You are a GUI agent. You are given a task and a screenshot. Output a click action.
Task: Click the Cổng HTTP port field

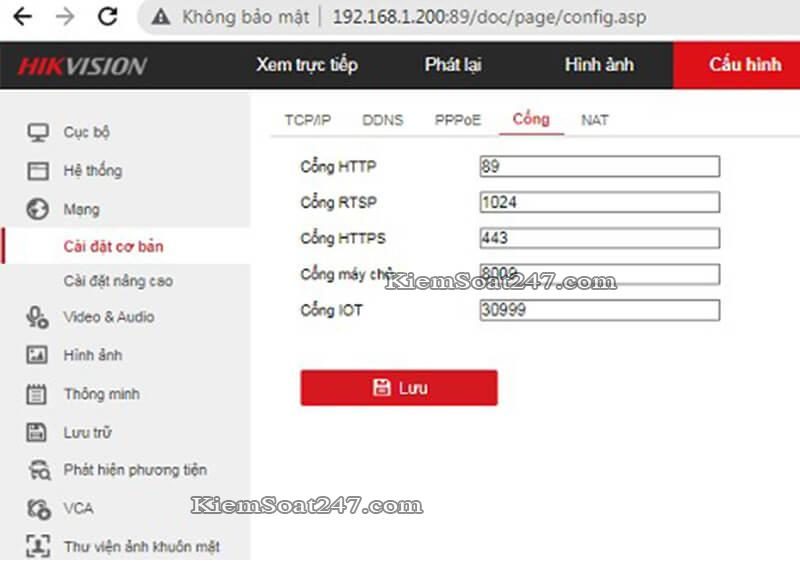599,166
